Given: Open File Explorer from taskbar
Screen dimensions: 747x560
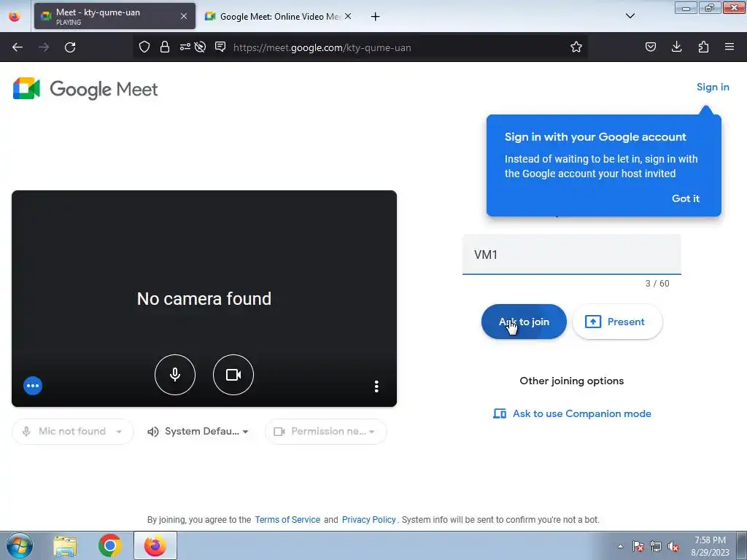Looking at the screenshot, I should [65, 546].
